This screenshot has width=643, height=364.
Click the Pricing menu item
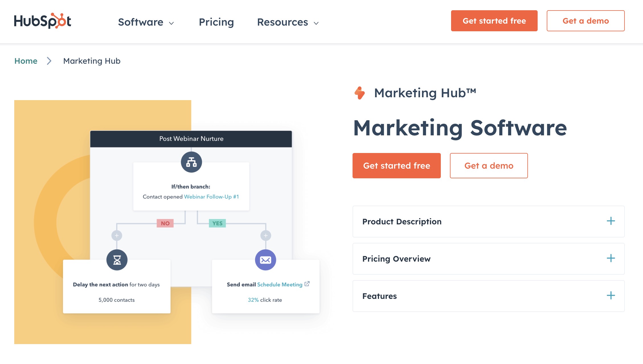(x=216, y=21)
